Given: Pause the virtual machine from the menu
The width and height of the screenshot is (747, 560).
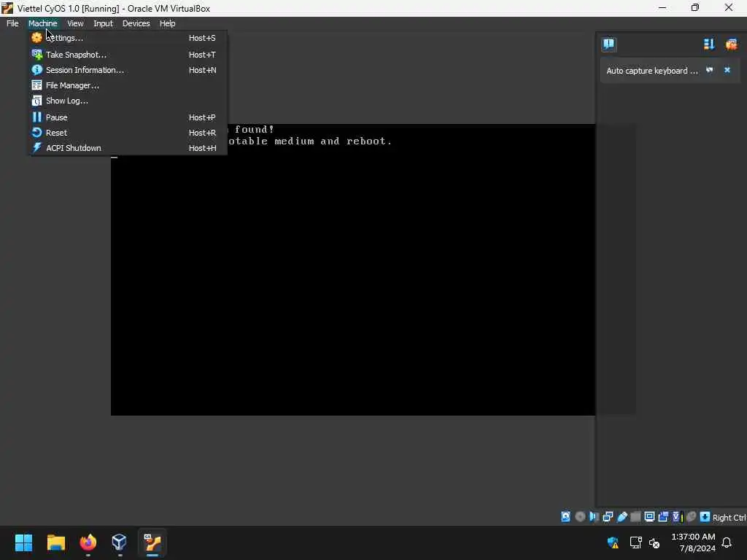Looking at the screenshot, I should pos(127,117).
